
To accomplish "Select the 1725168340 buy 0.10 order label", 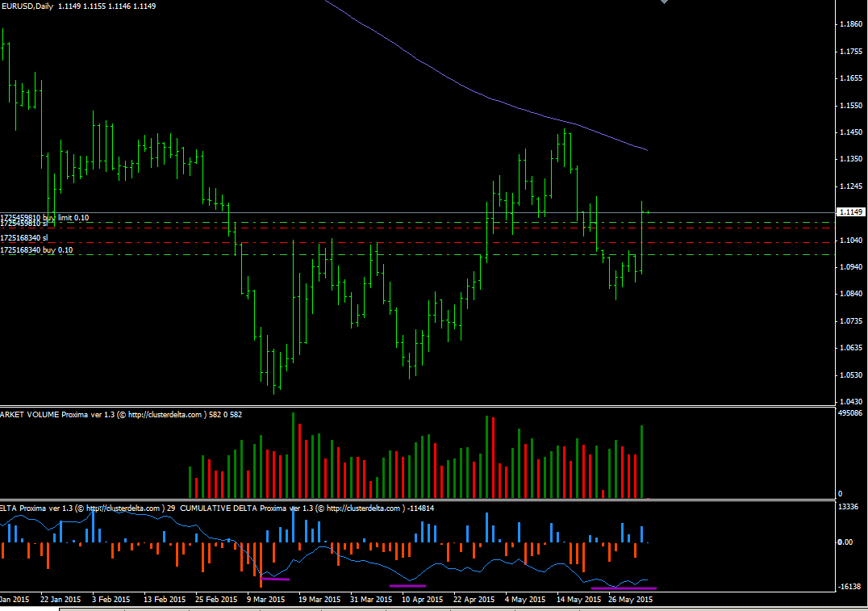I will coord(37,250).
